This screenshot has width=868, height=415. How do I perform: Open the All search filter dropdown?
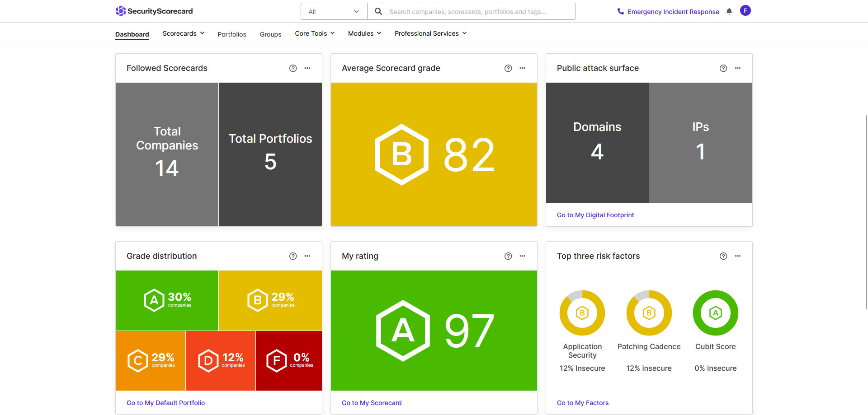coord(334,11)
